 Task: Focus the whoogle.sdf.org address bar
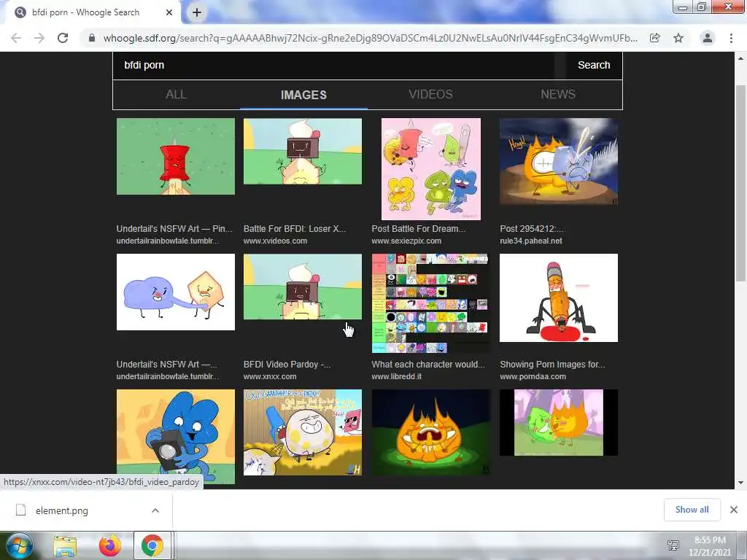click(x=370, y=38)
